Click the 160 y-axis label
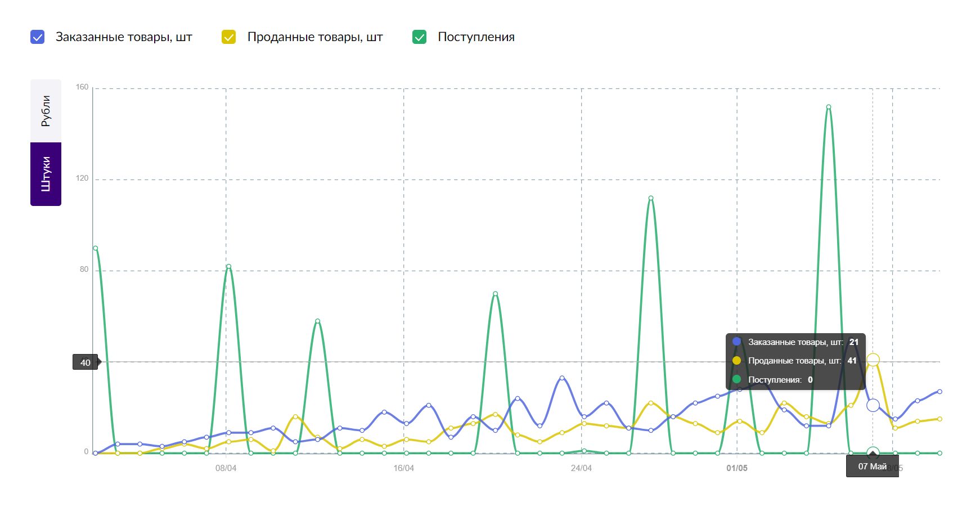 coord(82,87)
